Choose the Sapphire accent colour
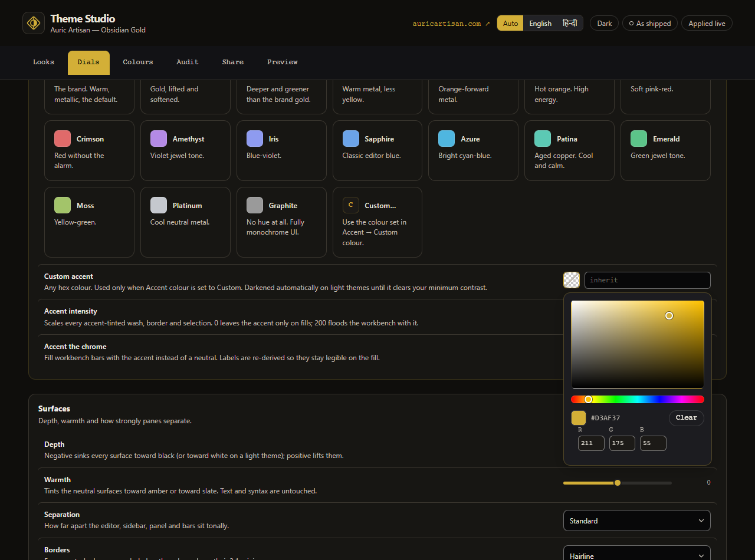Image resolution: width=755 pixels, height=560 pixels. pos(377,150)
